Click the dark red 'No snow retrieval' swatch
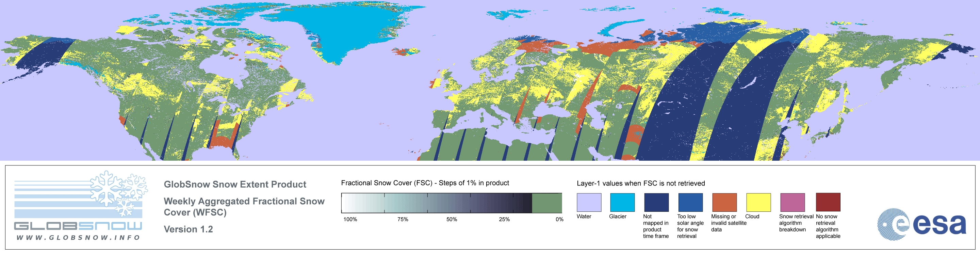 coord(828,202)
